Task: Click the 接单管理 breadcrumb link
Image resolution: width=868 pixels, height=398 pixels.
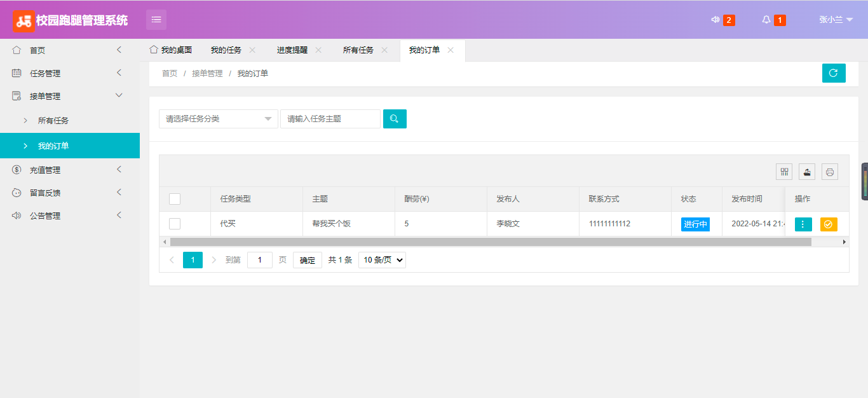Action: tap(207, 74)
